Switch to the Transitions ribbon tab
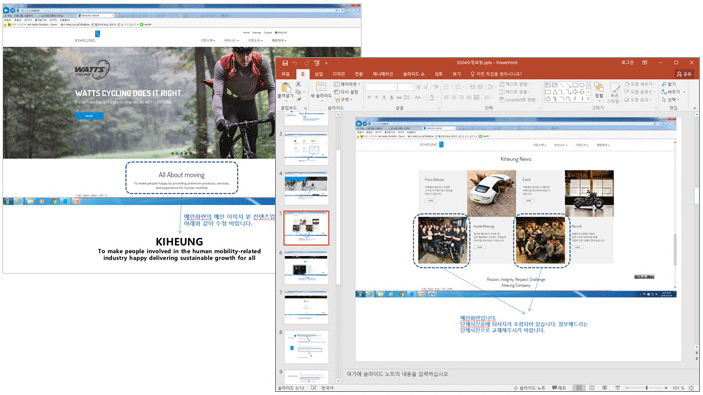The width and height of the screenshot is (703, 395). point(359,74)
